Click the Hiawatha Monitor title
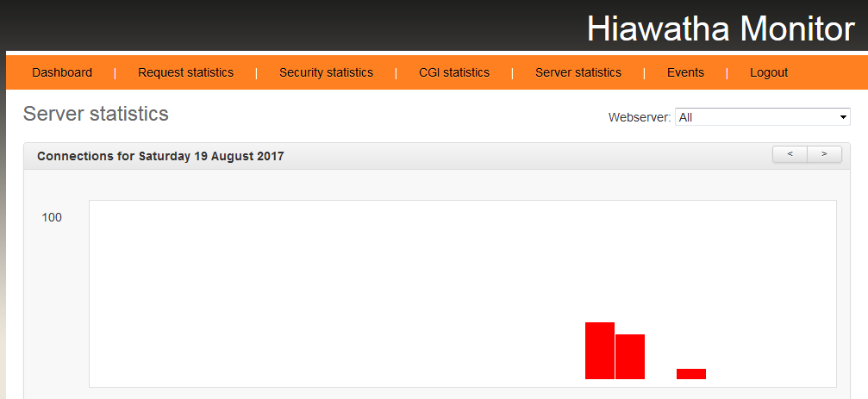This screenshot has height=399, width=868. pyautogui.click(x=721, y=28)
